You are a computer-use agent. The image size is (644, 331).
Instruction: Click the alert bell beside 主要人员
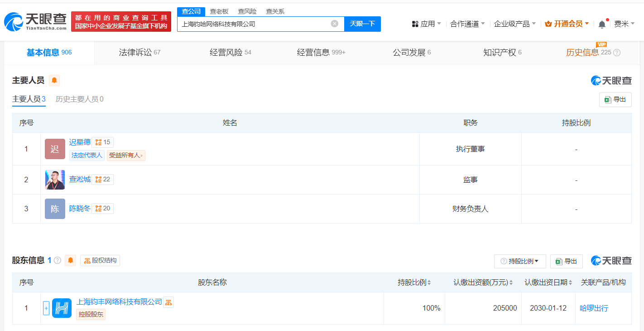click(x=54, y=81)
